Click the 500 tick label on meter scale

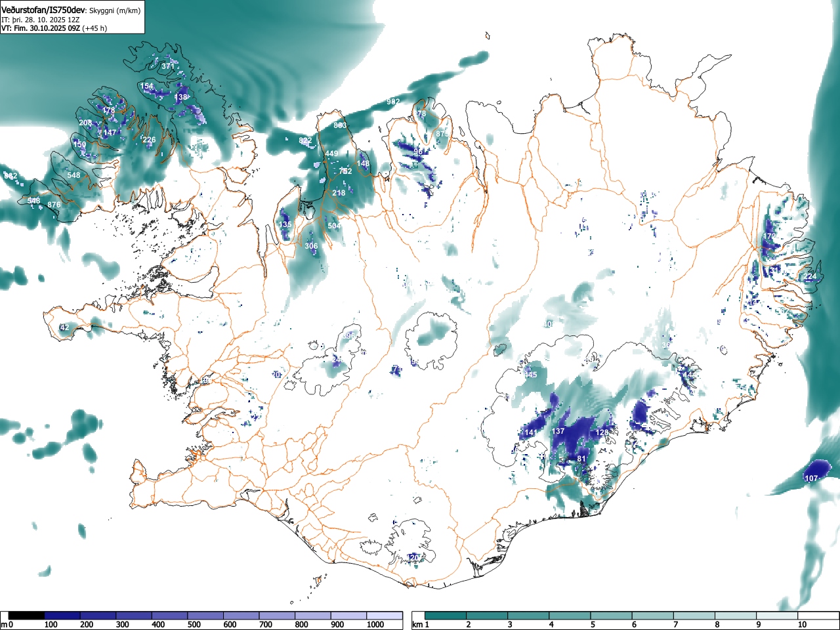[194, 625]
